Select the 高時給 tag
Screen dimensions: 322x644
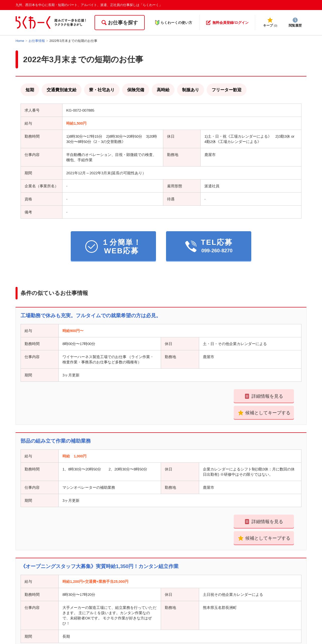point(163,90)
